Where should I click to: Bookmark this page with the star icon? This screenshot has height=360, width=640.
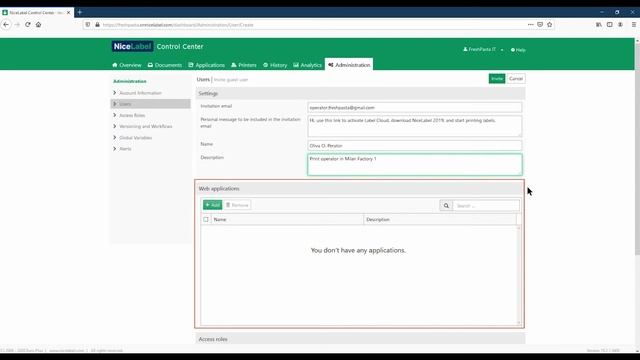click(549, 24)
